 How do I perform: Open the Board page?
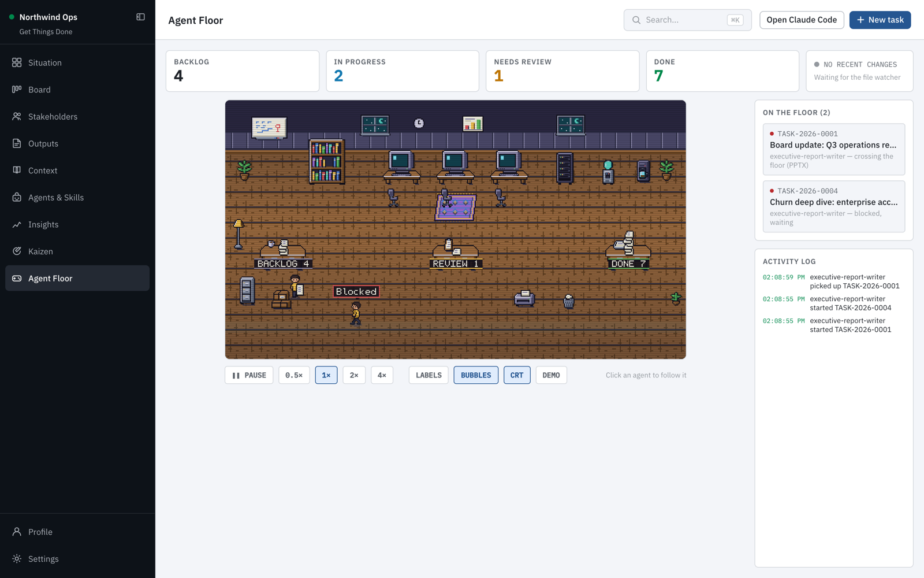77,90
